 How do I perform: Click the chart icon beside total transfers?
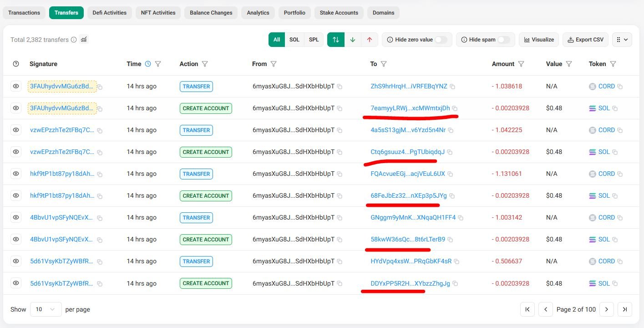[x=84, y=40]
